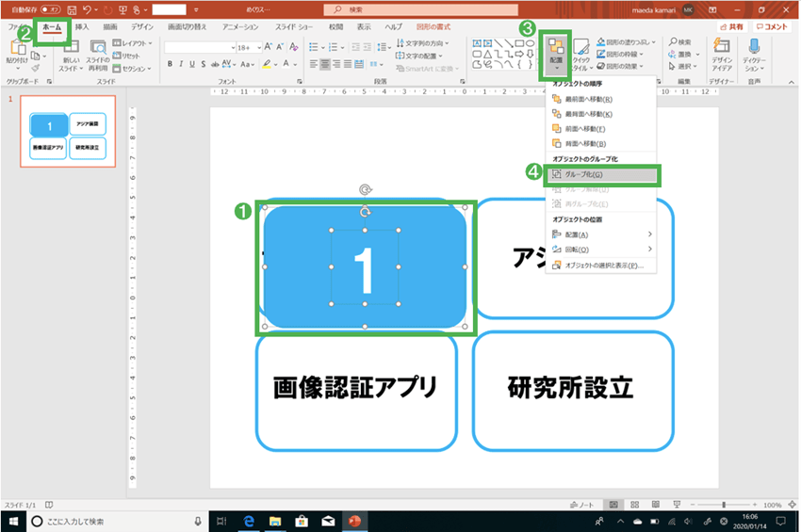
Task: Select the triangle shape in gallery
Action: 488,54
